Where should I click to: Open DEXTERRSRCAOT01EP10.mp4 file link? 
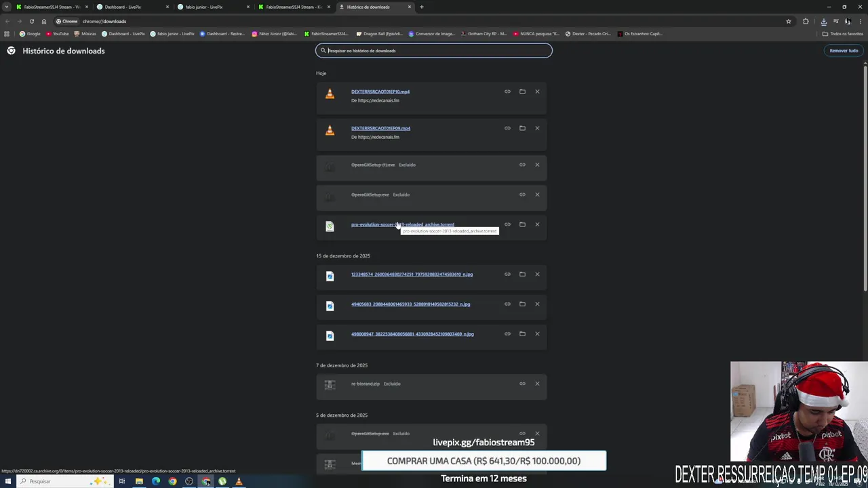380,91
